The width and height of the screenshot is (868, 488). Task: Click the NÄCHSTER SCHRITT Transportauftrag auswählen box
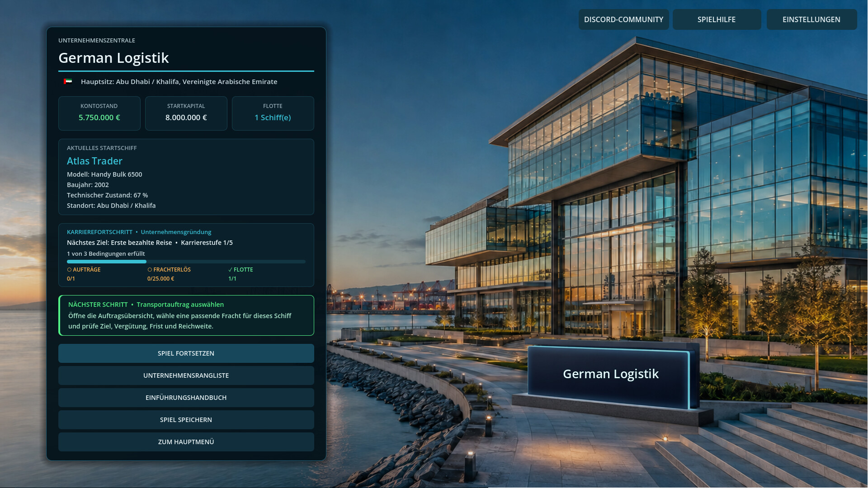click(x=186, y=315)
